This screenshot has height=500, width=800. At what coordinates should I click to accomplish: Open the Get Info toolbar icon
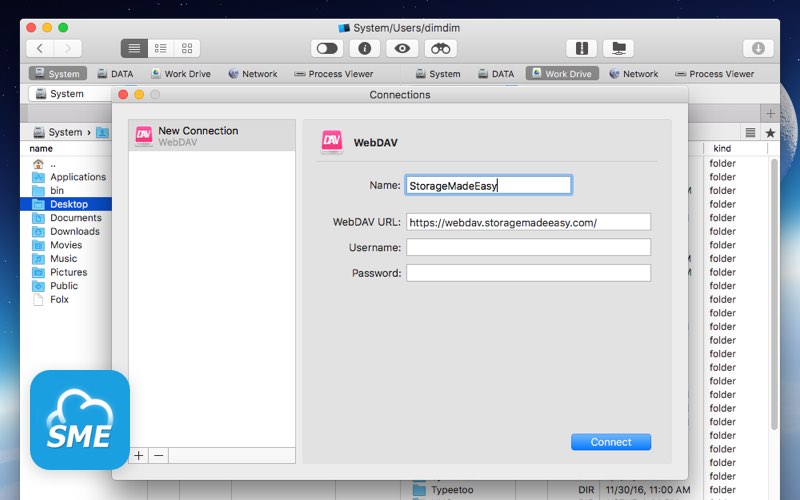(364, 48)
